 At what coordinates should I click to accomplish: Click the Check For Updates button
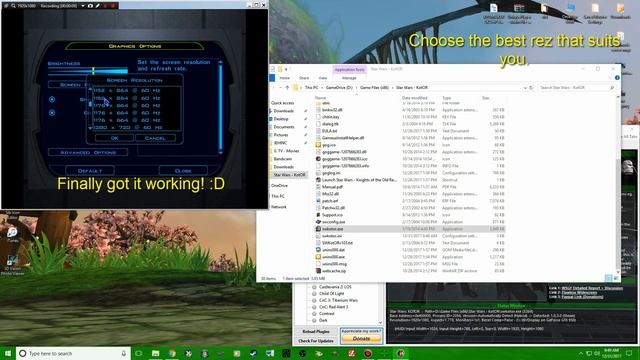pos(316,341)
